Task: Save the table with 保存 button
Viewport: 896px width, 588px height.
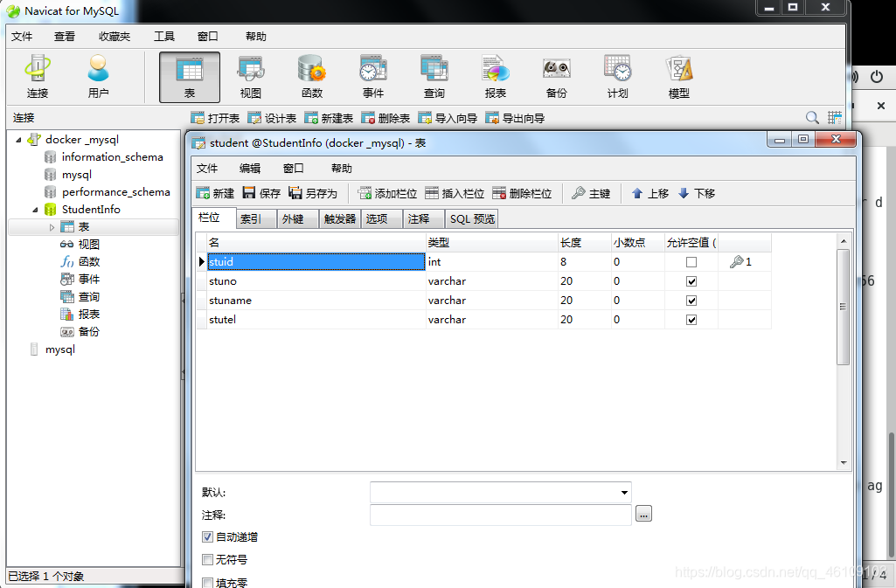Action: pos(261,194)
